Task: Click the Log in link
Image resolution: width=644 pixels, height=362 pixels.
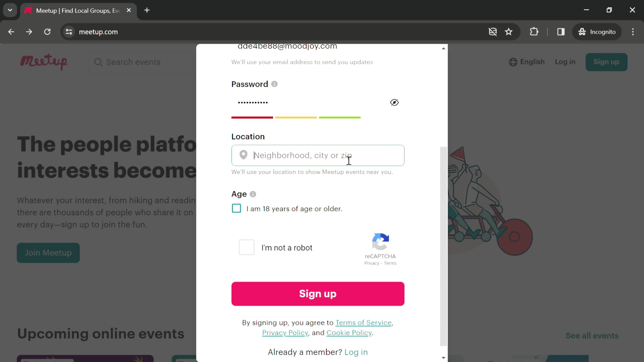Action: point(356,352)
